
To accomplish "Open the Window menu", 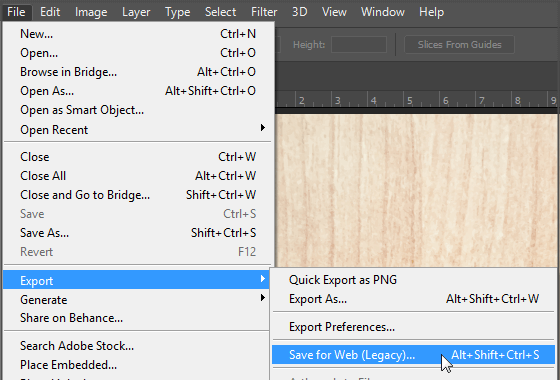I will coord(382,12).
